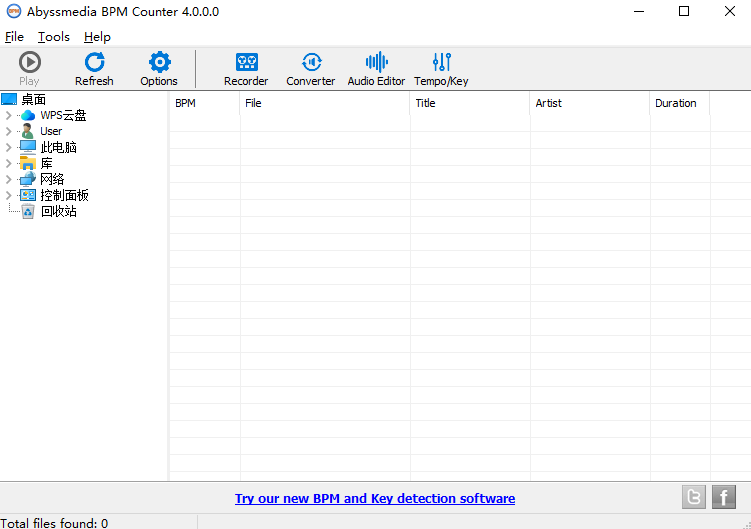Click the Twitter icon button
The width and height of the screenshot is (751, 529).
(x=694, y=497)
